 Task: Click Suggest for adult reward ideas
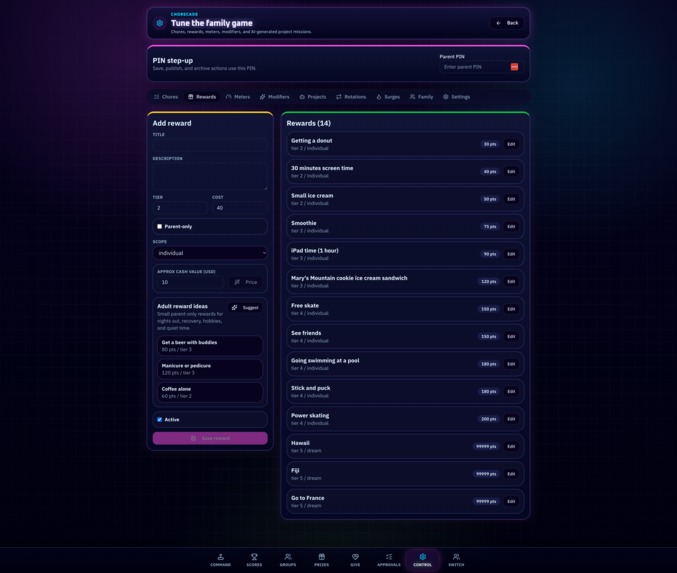[x=245, y=307]
